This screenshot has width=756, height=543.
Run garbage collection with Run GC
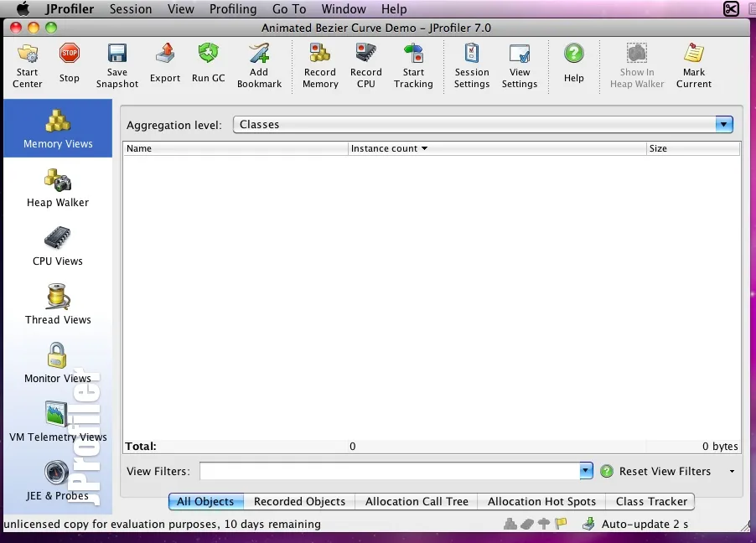[209, 53]
